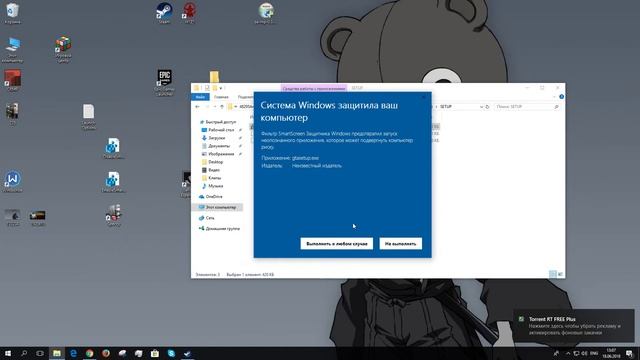Select the blank text document desktop icon
Image resolution: width=640 pixels, height=360 pixels.
pos(89,116)
